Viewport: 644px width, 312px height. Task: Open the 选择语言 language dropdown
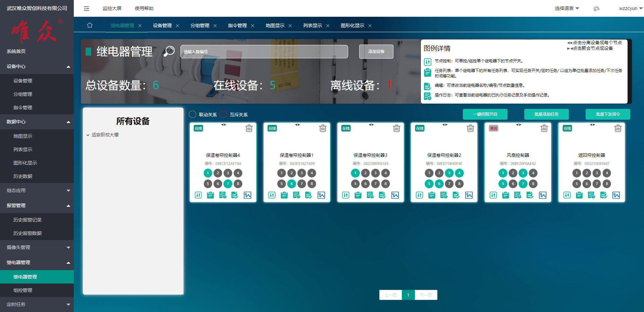(567, 8)
